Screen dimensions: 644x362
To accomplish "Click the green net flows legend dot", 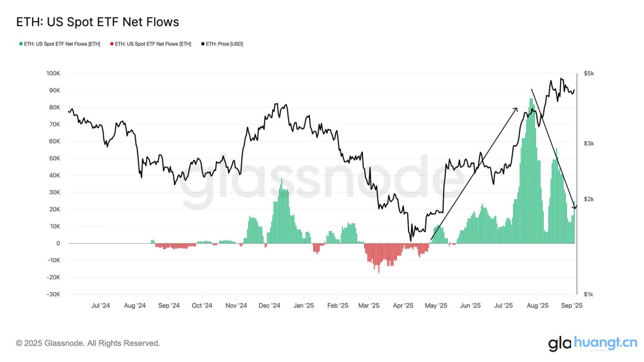I will (x=21, y=44).
